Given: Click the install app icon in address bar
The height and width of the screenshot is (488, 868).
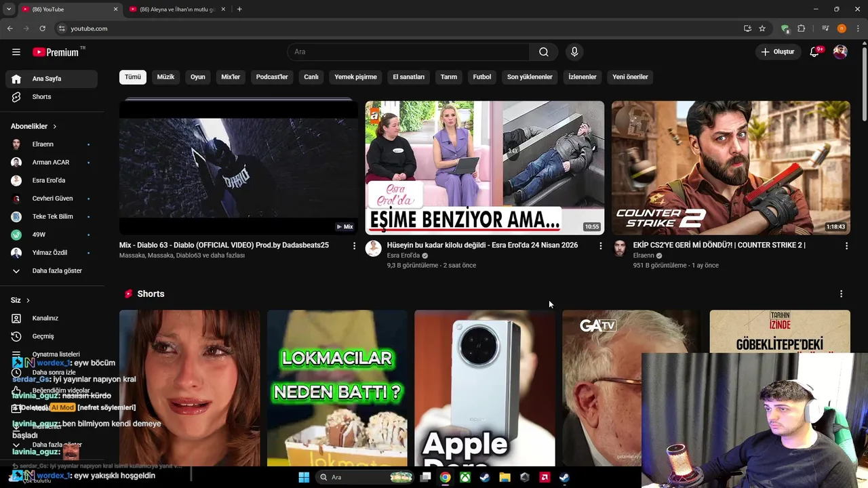Looking at the screenshot, I should click(747, 28).
